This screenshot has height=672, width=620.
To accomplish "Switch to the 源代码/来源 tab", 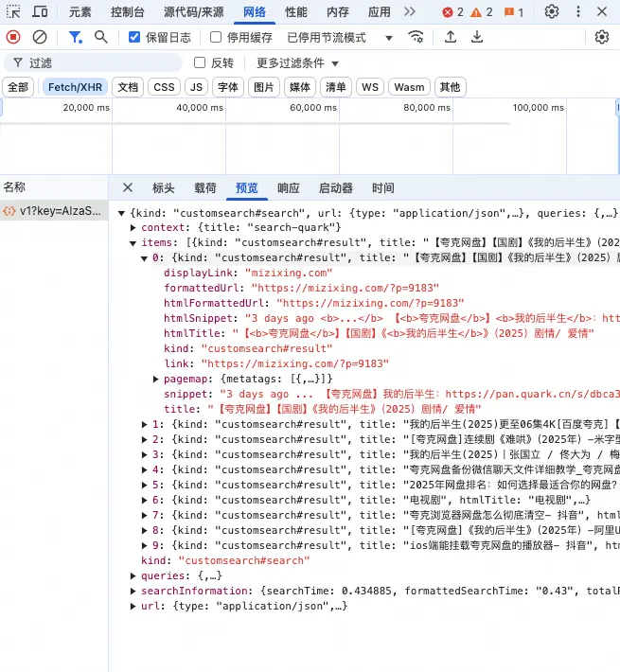I will (x=194, y=12).
